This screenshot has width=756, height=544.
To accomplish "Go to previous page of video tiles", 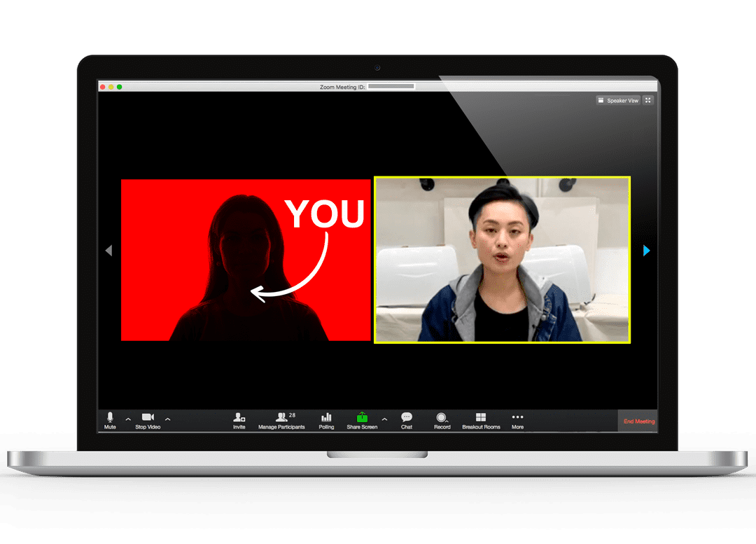I will pos(108,251).
